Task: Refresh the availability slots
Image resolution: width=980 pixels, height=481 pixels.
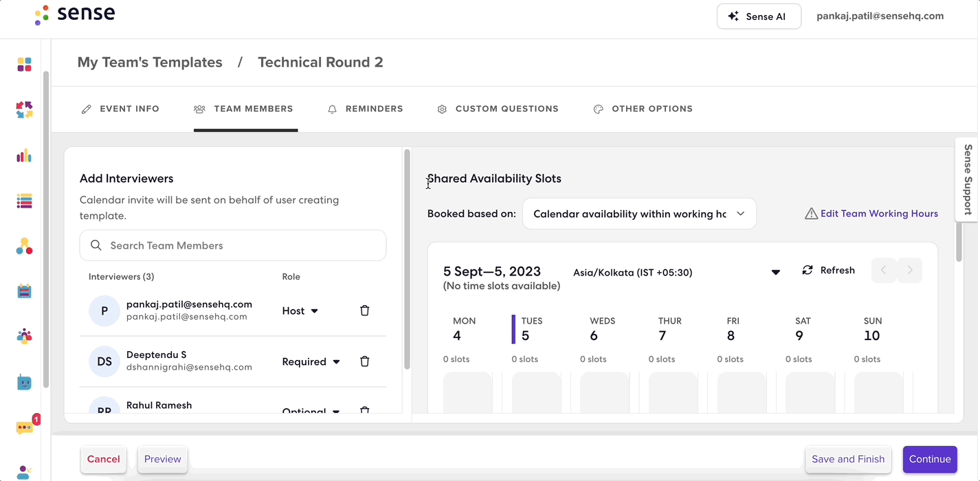Action: tap(829, 270)
